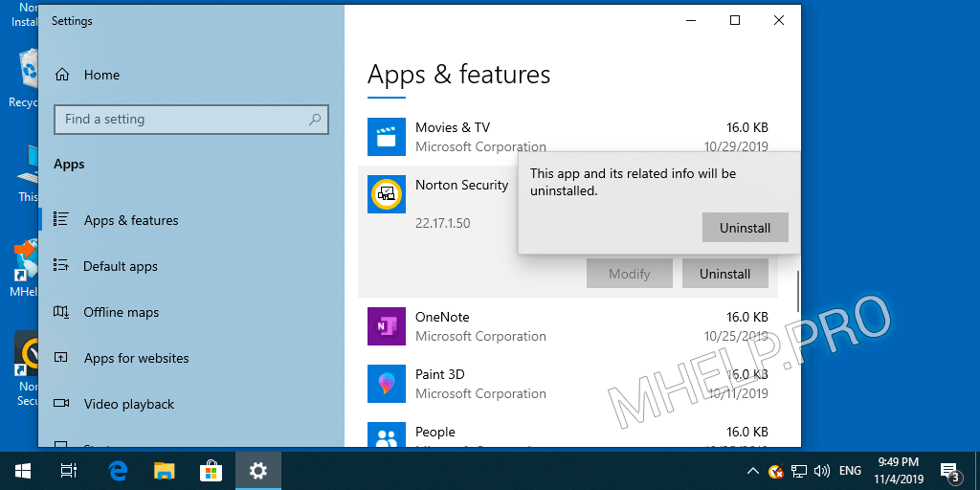Click the Default apps sidebar icon
980x490 pixels.
pyautogui.click(x=61, y=266)
